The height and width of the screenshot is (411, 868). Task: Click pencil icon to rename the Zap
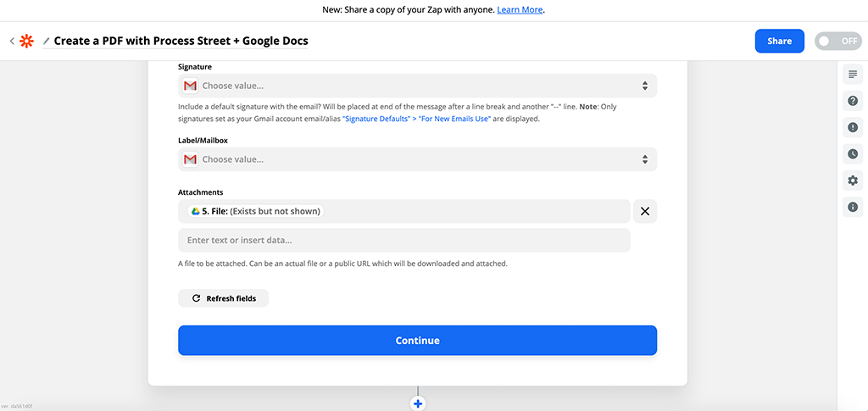pos(47,41)
